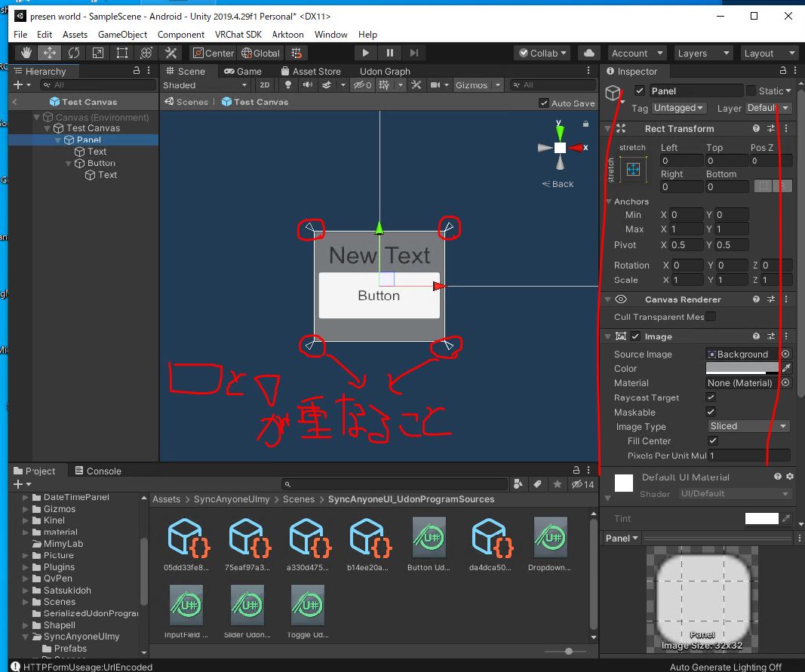Disable the Raycast Target checkbox
The image size is (805, 672).
pyautogui.click(x=711, y=397)
